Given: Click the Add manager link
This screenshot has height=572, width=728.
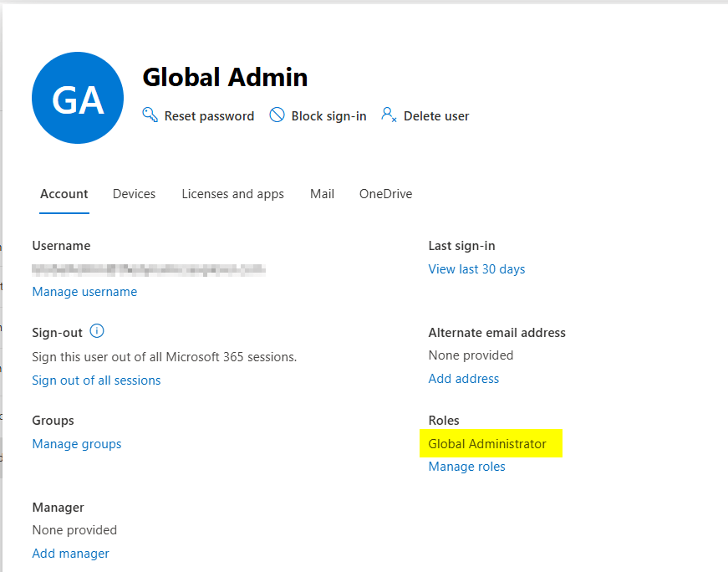Looking at the screenshot, I should point(70,554).
